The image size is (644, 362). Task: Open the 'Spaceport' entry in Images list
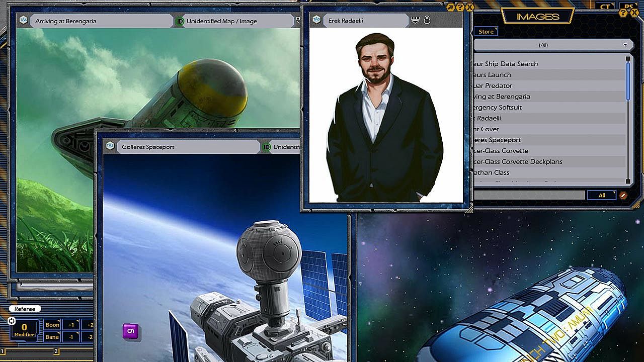click(x=549, y=140)
